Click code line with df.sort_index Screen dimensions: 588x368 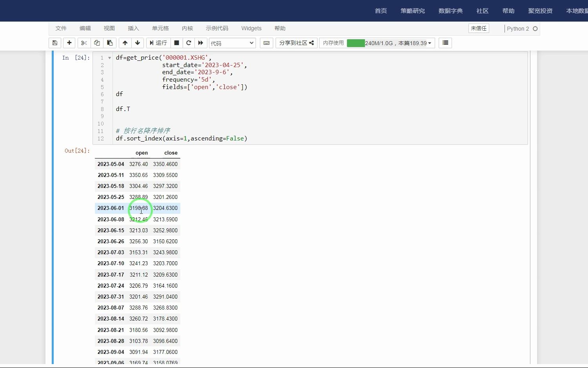click(181, 138)
